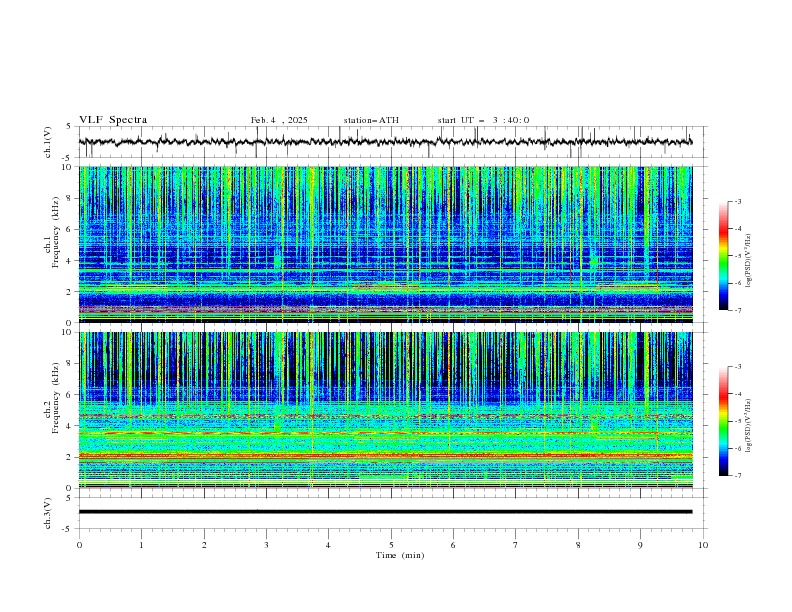Click the time axis tick label '5'
The width and height of the screenshot is (792, 612).
(391, 545)
